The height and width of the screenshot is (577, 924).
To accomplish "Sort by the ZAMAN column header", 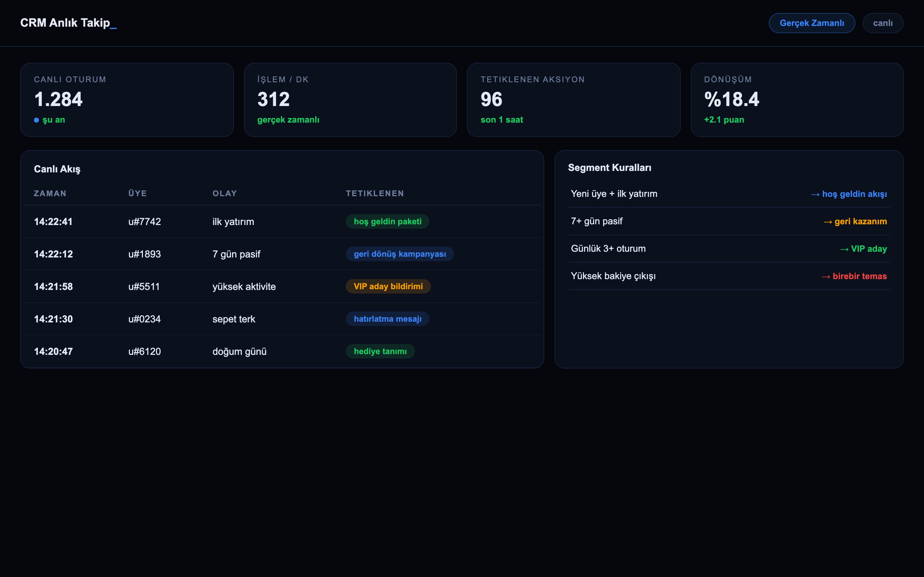I will click(x=50, y=194).
